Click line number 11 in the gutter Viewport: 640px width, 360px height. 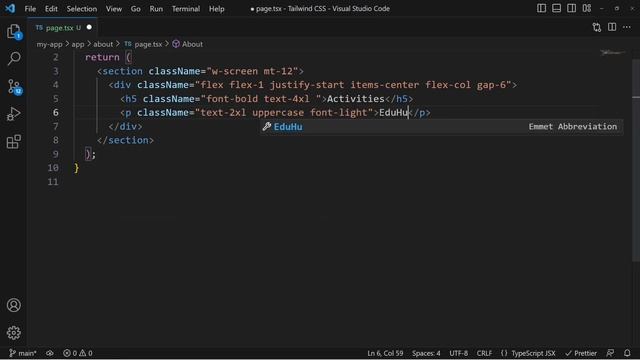point(53,182)
